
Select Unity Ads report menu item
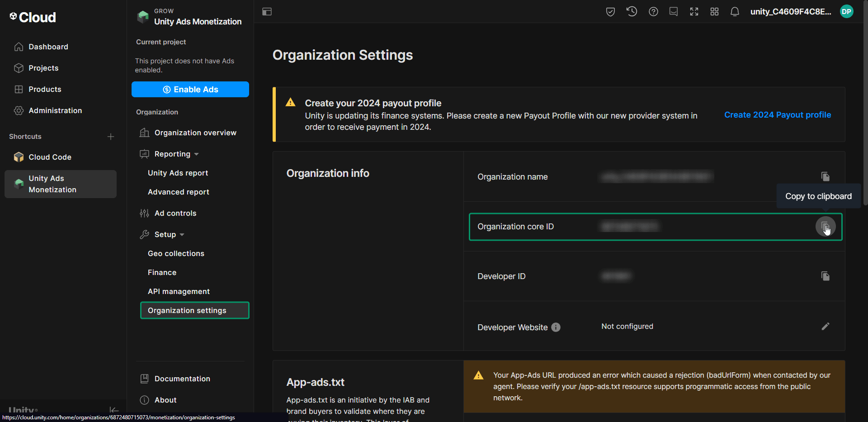pyautogui.click(x=178, y=173)
